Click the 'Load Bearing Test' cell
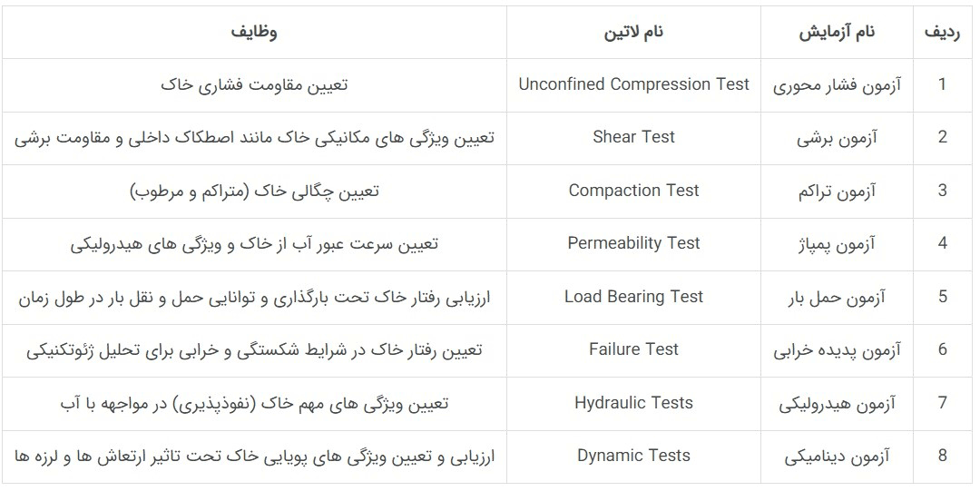This screenshot has width=980, height=491. point(633,297)
